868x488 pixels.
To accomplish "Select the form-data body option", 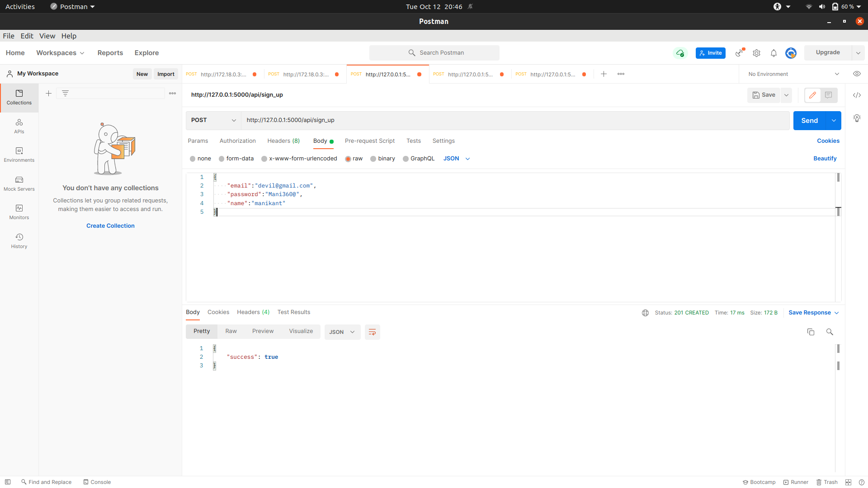I will (x=222, y=159).
